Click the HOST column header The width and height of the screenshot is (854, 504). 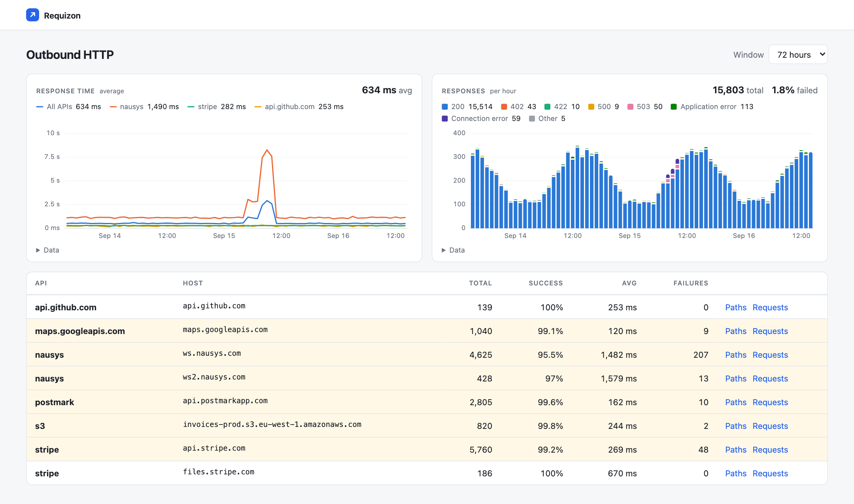click(193, 283)
